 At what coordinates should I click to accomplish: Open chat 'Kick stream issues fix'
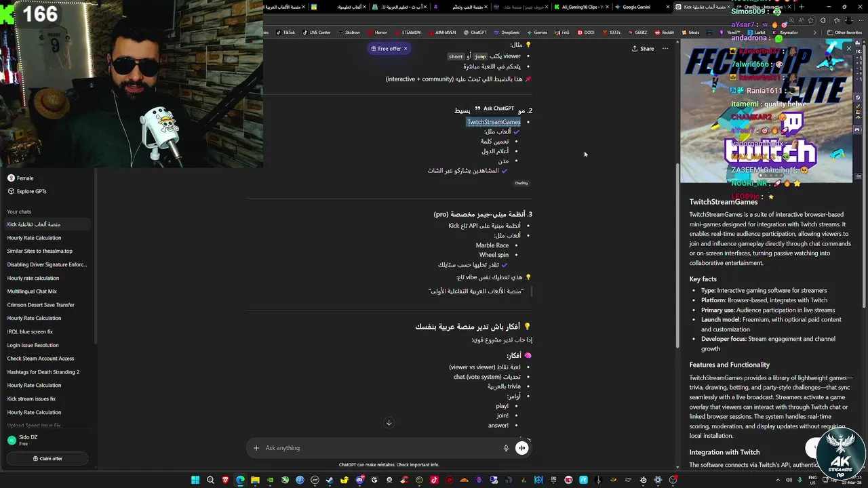(31, 399)
